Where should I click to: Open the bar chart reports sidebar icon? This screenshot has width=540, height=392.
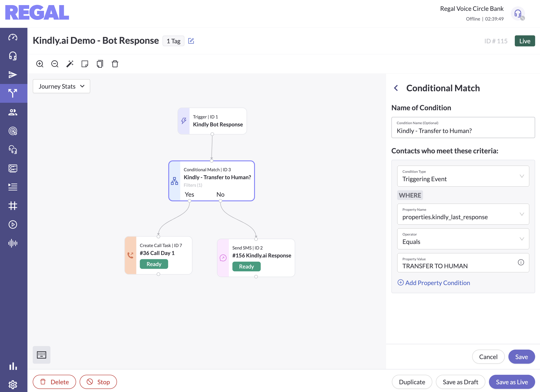(13, 366)
